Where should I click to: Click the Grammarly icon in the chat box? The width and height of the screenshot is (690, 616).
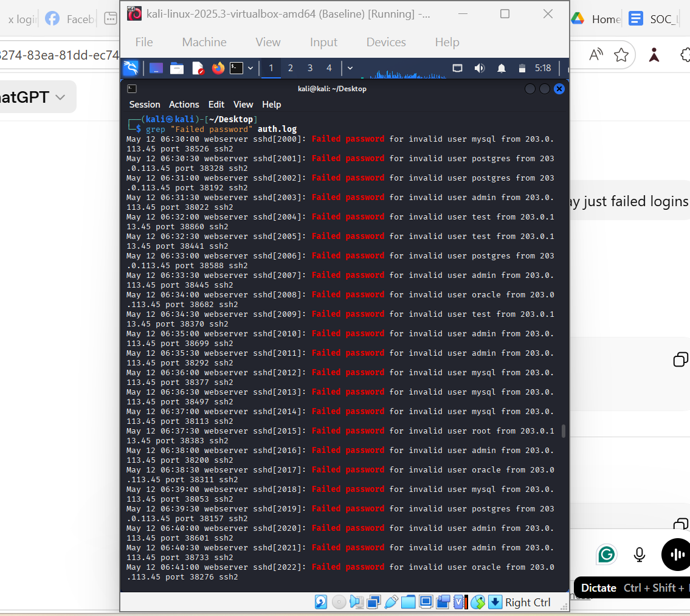(606, 555)
